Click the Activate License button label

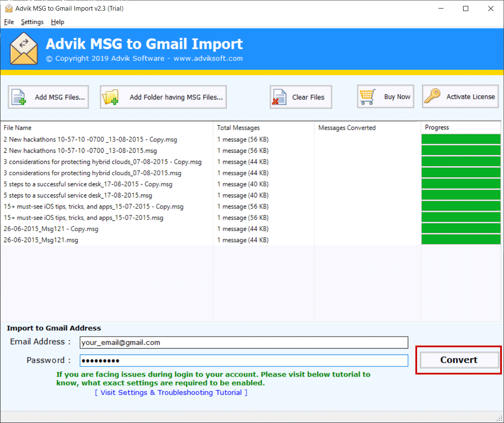pyautogui.click(x=471, y=97)
